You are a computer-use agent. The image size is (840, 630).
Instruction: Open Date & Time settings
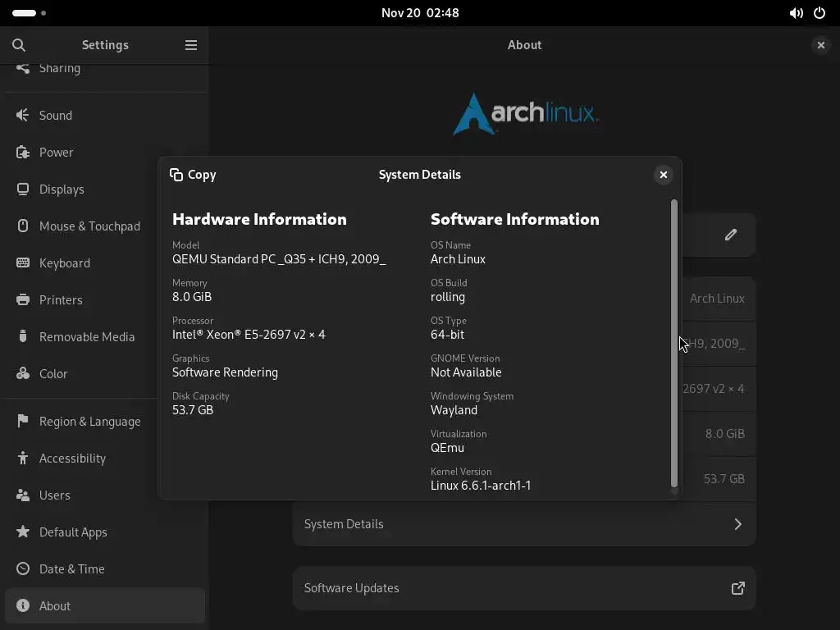(105, 568)
